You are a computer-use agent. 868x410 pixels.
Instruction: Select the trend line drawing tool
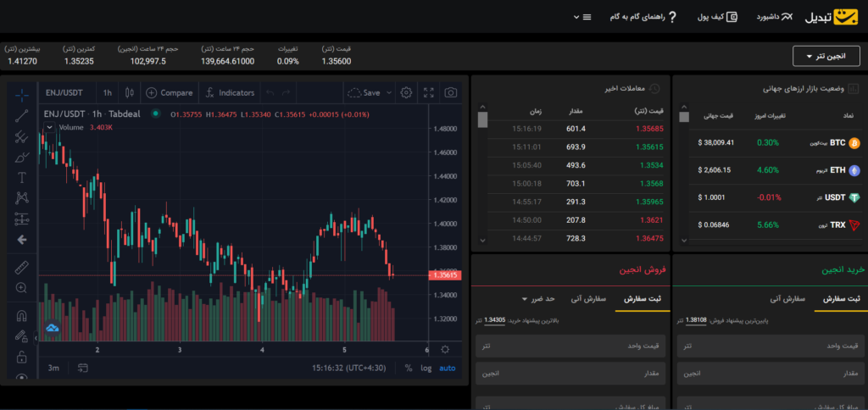[21, 116]
